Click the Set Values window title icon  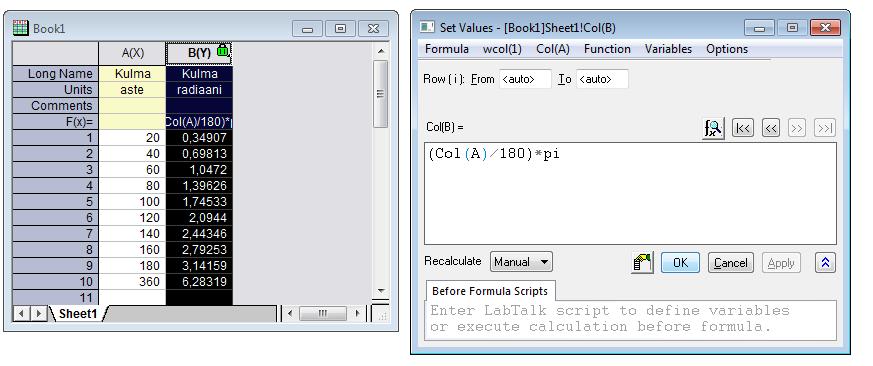[427, 27]
